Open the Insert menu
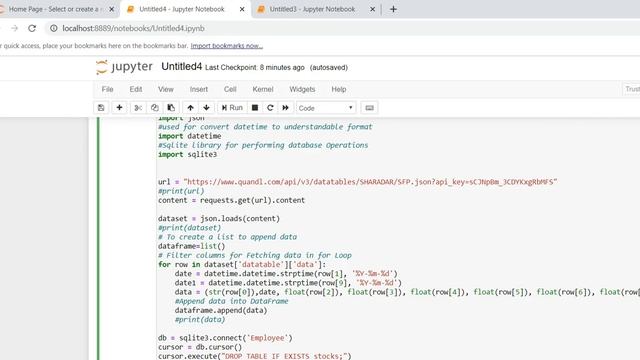The height and width of the screenshot is (360, 640). pyautogui.click(x=199, y=89)
